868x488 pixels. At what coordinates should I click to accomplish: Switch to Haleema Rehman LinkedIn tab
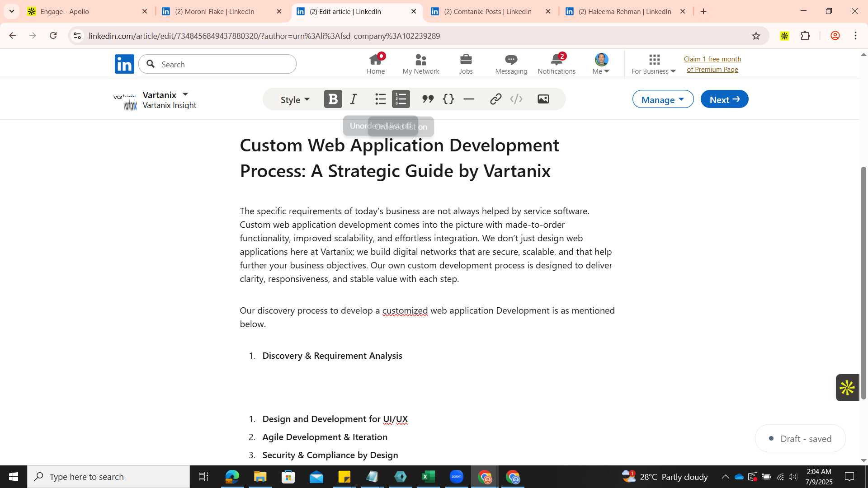tap(626, 11)
